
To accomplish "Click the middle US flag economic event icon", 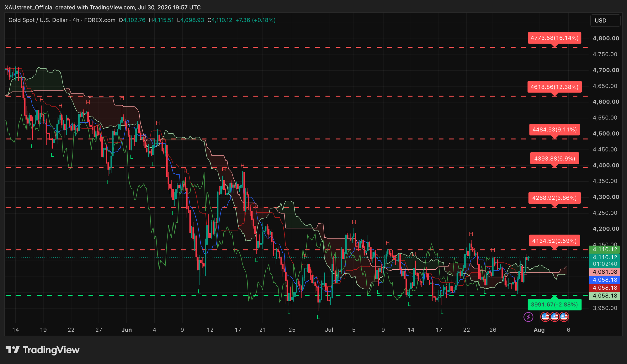I will (555, 317).
